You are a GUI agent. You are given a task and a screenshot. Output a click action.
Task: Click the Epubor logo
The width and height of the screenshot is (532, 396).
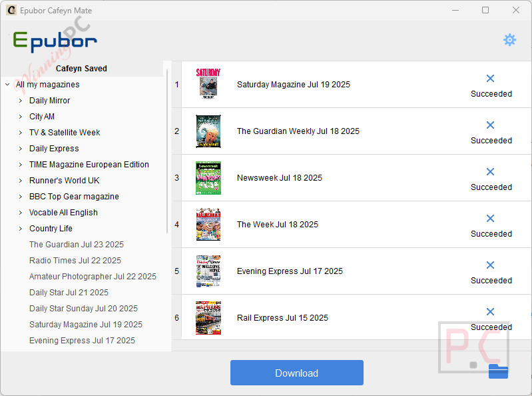coord(55,41)
